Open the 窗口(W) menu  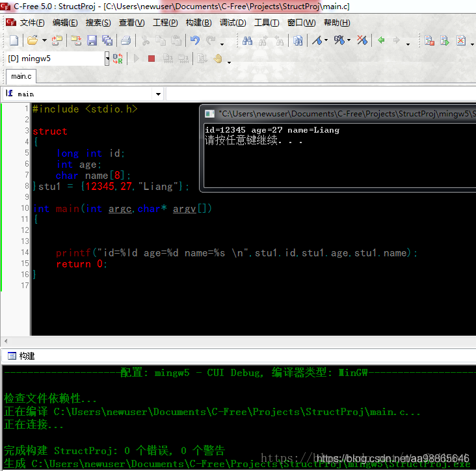pyautogui.click(x=301, y=23)
